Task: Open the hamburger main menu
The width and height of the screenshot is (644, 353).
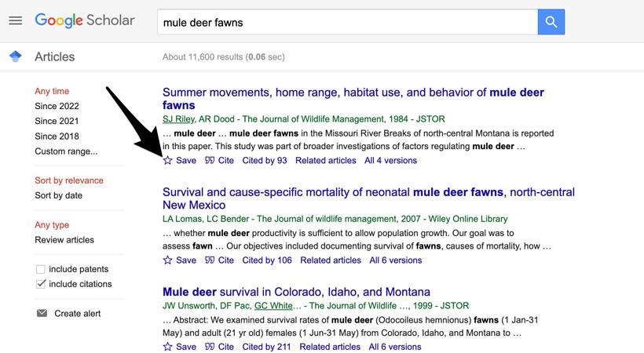Action: point(15,20)
